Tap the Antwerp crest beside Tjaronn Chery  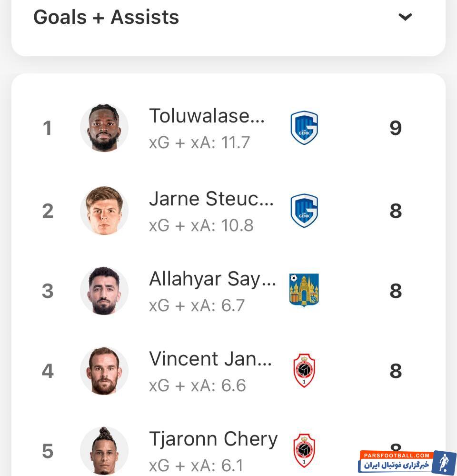(x=304, y=450)
